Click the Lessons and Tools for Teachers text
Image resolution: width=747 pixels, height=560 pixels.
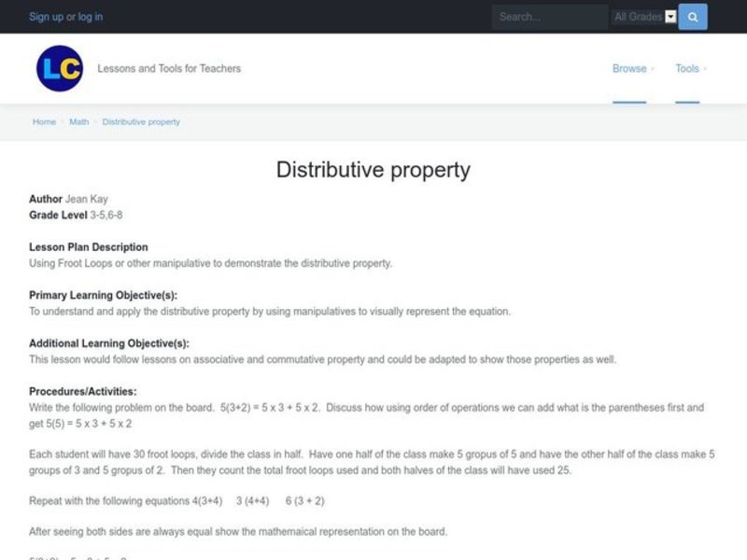(x=168, y=68)
